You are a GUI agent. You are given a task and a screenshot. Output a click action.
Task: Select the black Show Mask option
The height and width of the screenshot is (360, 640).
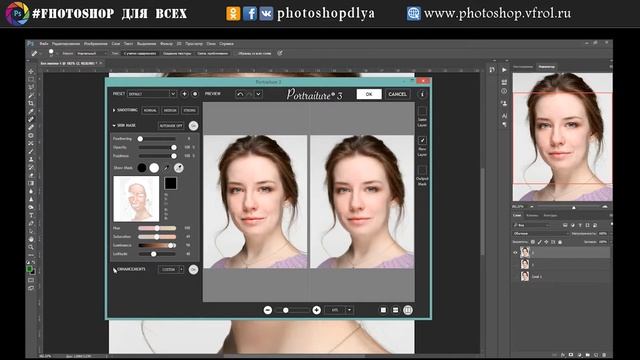coord(142,168)
